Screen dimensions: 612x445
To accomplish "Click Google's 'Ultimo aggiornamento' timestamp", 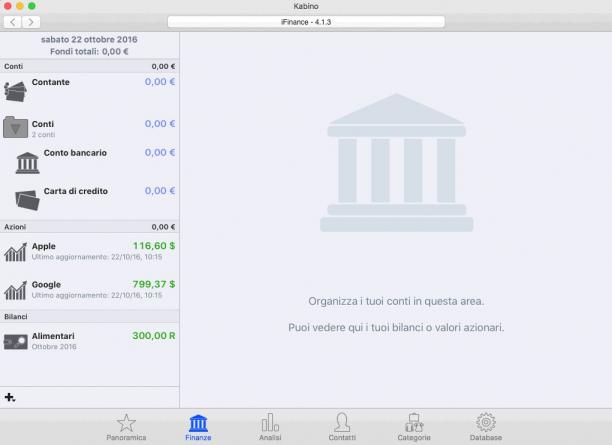I will pos(97,295).
